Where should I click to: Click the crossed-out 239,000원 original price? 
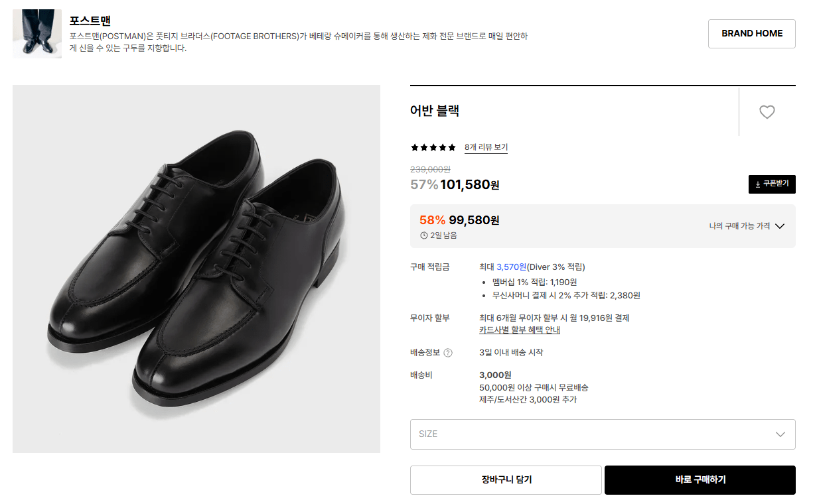coord(429,168)
